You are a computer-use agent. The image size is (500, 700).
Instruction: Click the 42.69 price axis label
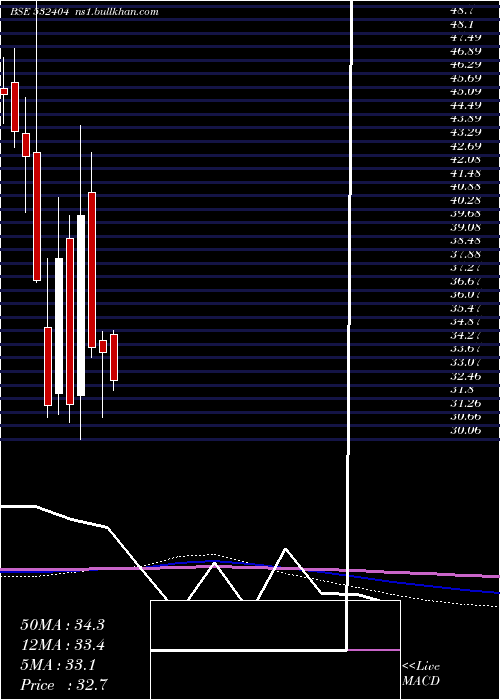pyautogui.click(x=466, y=146)
